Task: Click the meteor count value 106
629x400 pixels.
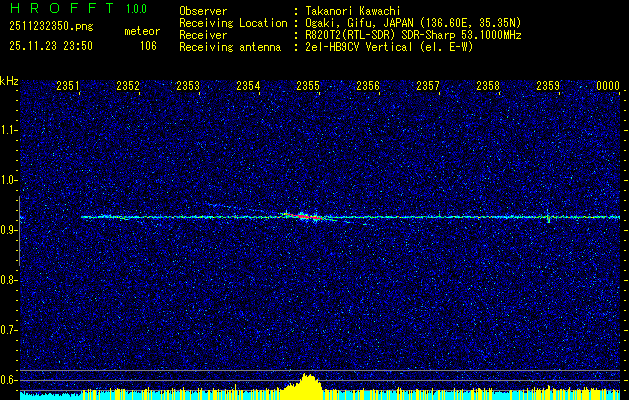Action: coord(148,46)
